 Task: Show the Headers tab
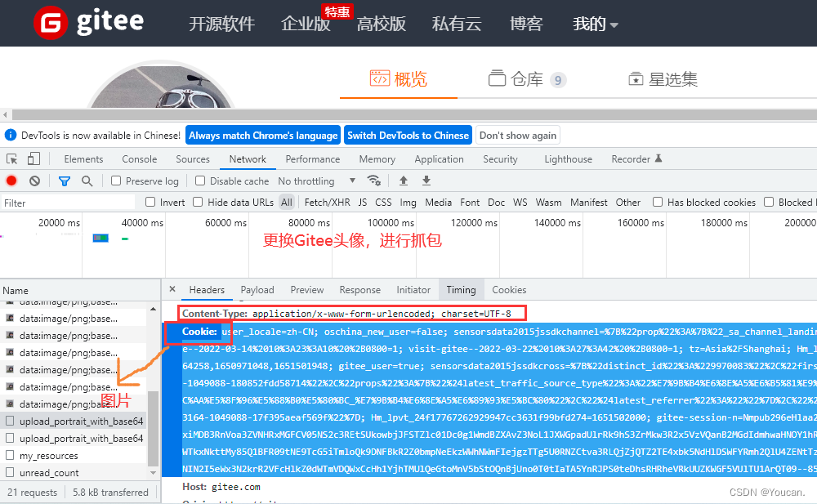tap(207, 290)
